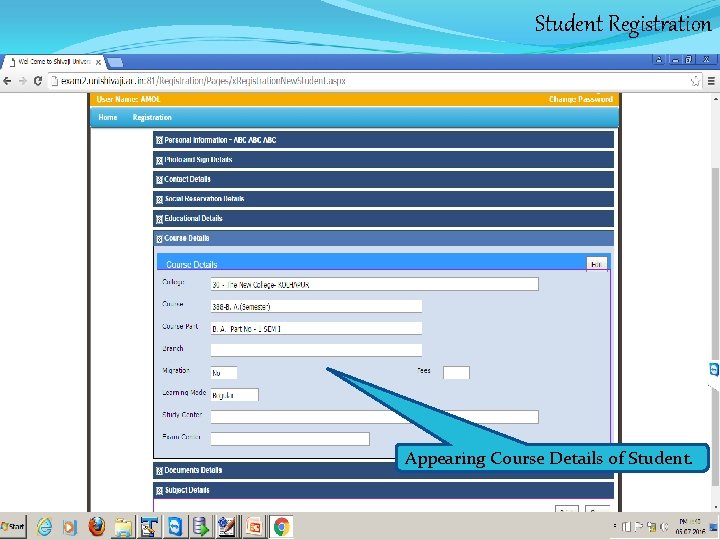
Task: Switch to Chrome in the taskbar
Action: [x=281, y=527]
